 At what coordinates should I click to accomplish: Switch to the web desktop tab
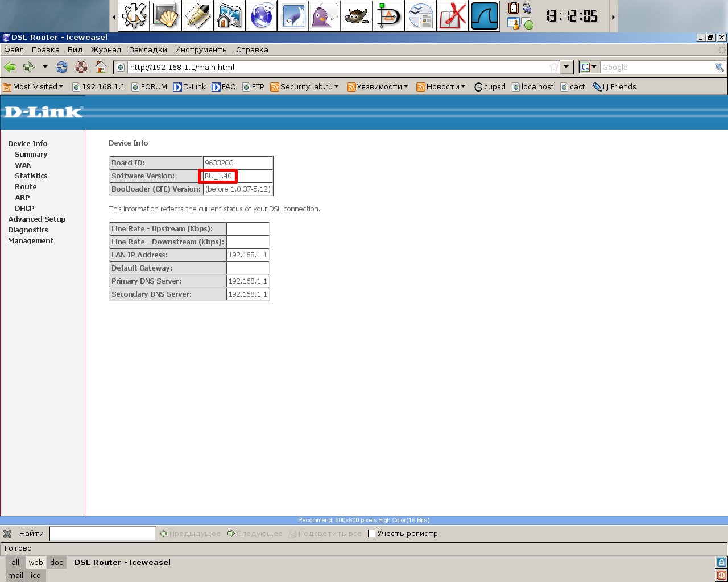click(36, 563)
